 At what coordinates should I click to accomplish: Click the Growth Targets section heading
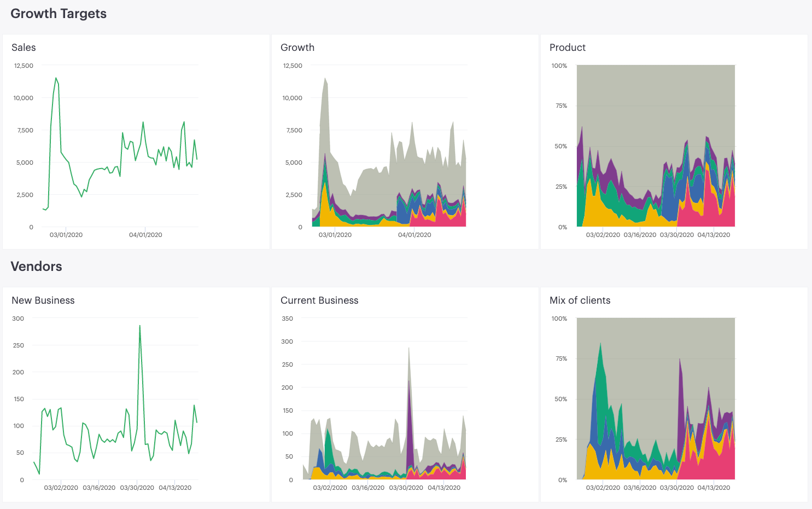point(59,14)
